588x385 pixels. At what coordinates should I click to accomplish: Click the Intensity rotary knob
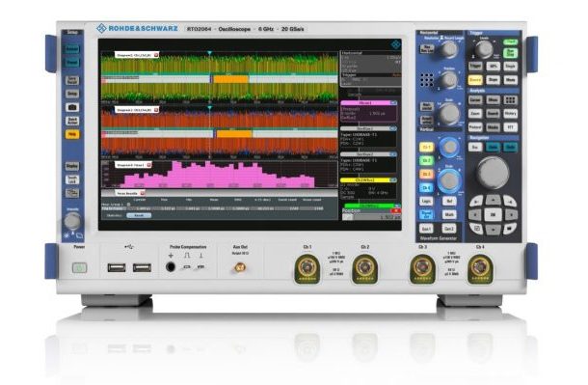tap(72, 221)
